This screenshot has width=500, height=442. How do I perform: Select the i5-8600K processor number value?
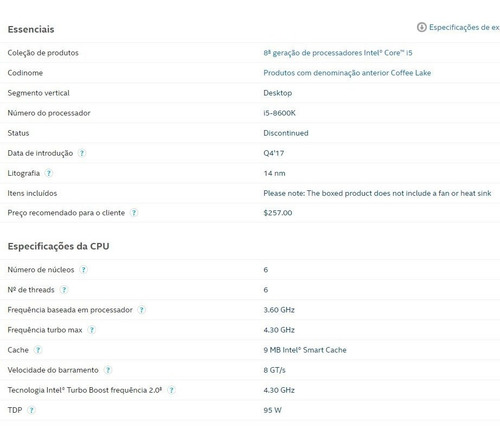point(279,113)
